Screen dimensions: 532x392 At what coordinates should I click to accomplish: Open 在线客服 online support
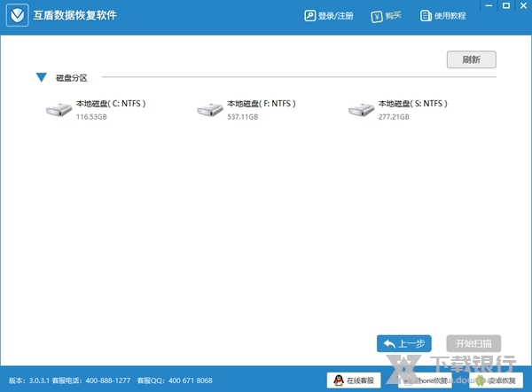[x=354, y=380]
